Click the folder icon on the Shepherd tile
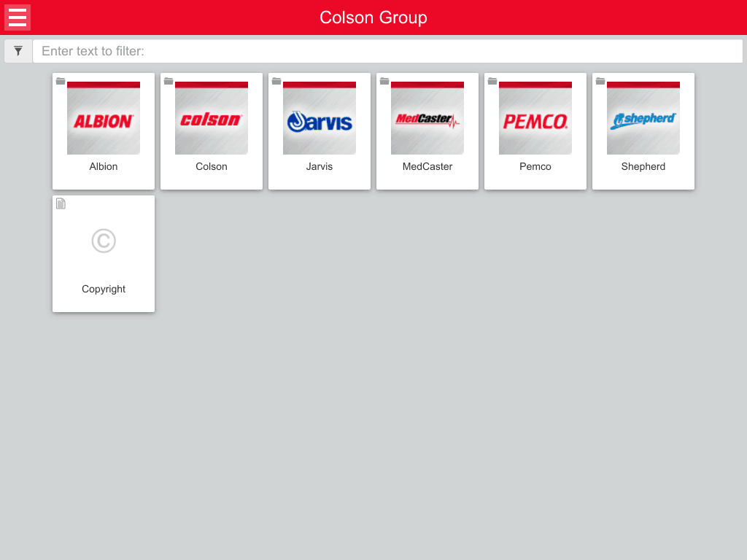747x560 pixels. 601,81
